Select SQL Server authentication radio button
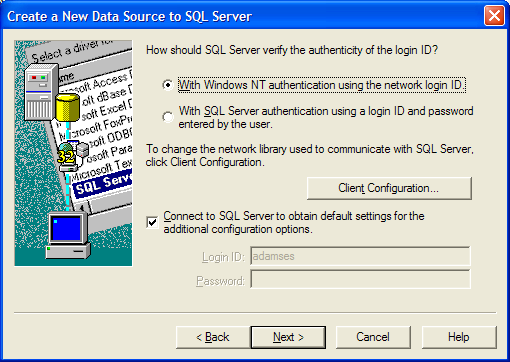510x362 pixels. 168,117
